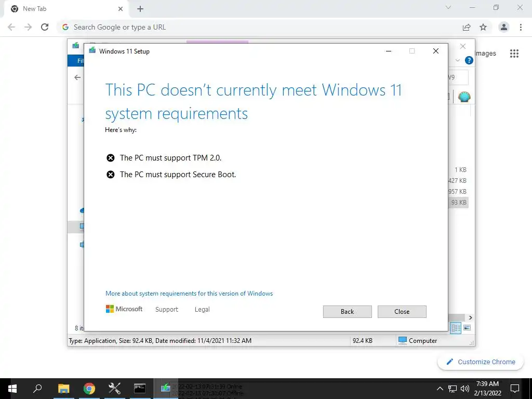Screen dimensions: 532x399
Task: Select the 93 KB file row in Explorer
Action: point(458,203)
